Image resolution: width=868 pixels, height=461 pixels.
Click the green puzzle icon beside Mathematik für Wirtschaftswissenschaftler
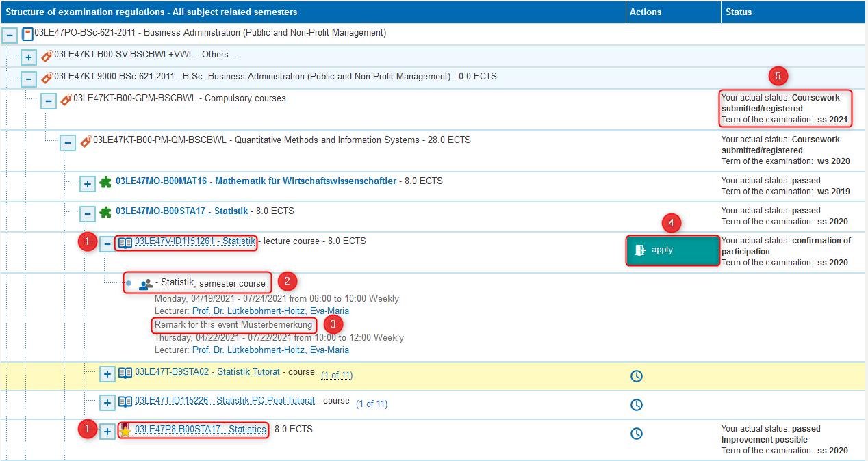click(x=105, y=182)
